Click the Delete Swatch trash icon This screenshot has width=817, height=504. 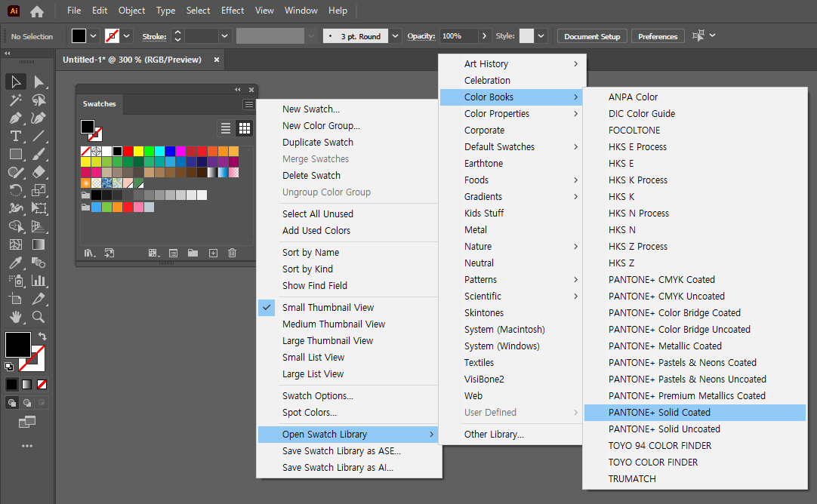pyautogui.click(x=232, y=253)
